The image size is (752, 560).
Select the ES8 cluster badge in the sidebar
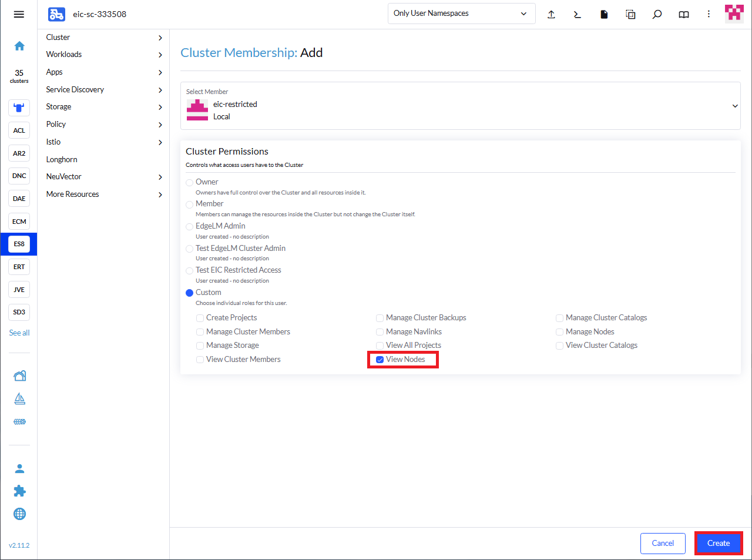pos(18,244)
